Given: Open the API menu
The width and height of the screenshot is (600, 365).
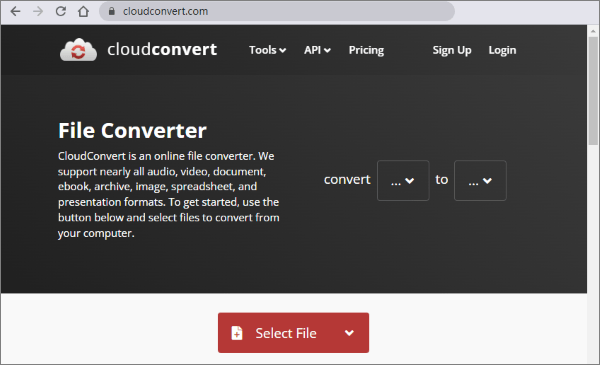Looking at the screenshot, I should click(x=317, y=50).
